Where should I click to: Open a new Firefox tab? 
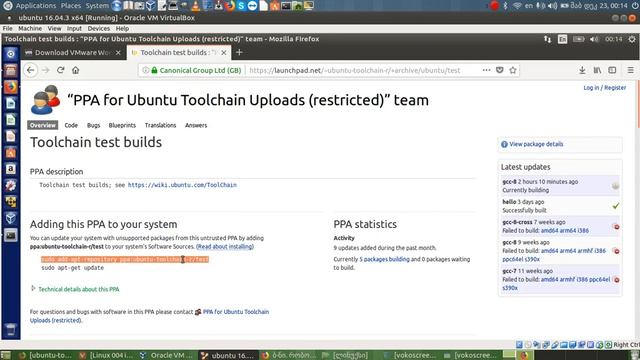(x=239, y=52)
